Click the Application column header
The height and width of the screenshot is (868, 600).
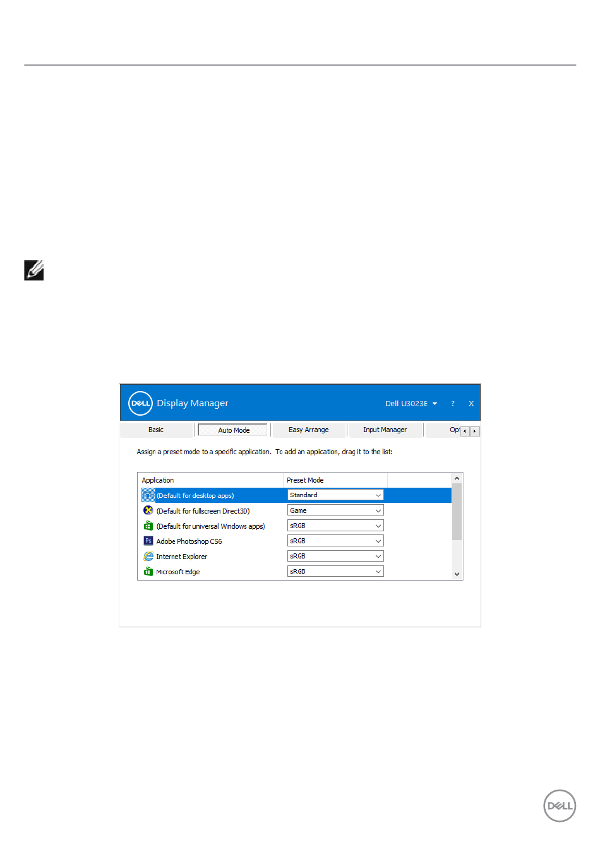click(210, 480)
